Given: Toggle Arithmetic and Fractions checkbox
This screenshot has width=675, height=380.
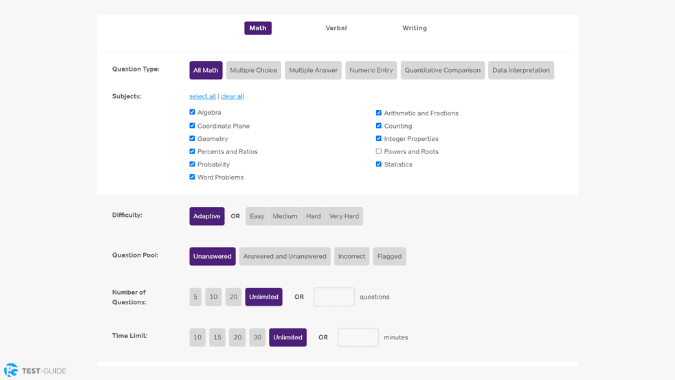Looking at the screenshot, I should (x=378, y=113).
